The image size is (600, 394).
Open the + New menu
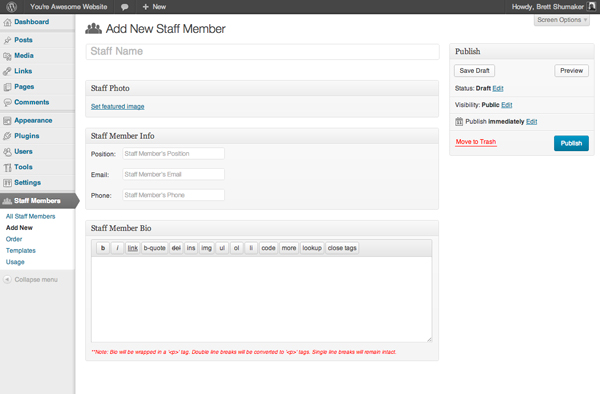pyautogui.click(x=154, y=7)
